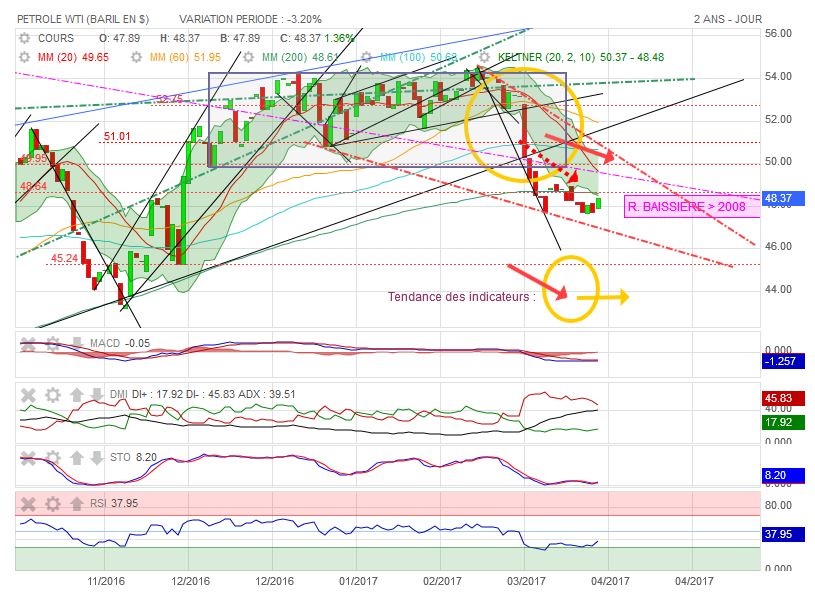Viewport: 815px width, 598px height.
Task: Click the 2 ANS - JOUR period label
Action: [728, 19]
